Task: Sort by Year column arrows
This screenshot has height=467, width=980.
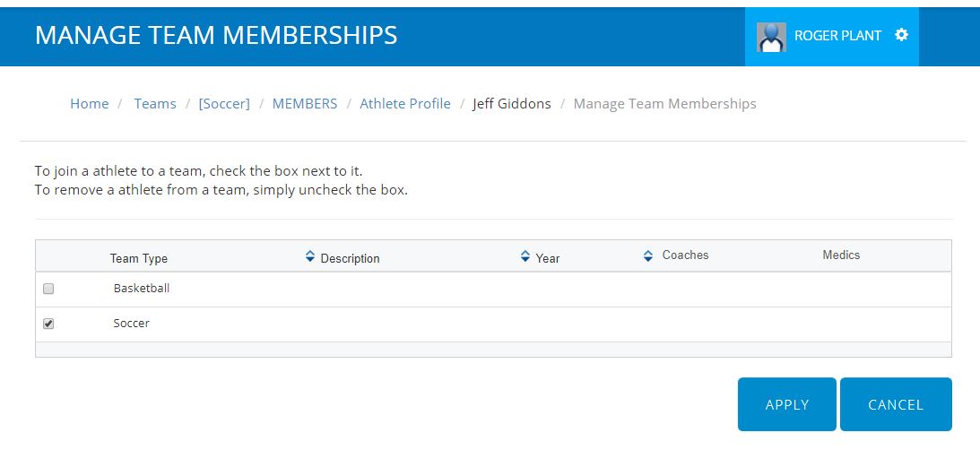Action: click(525, 255)
